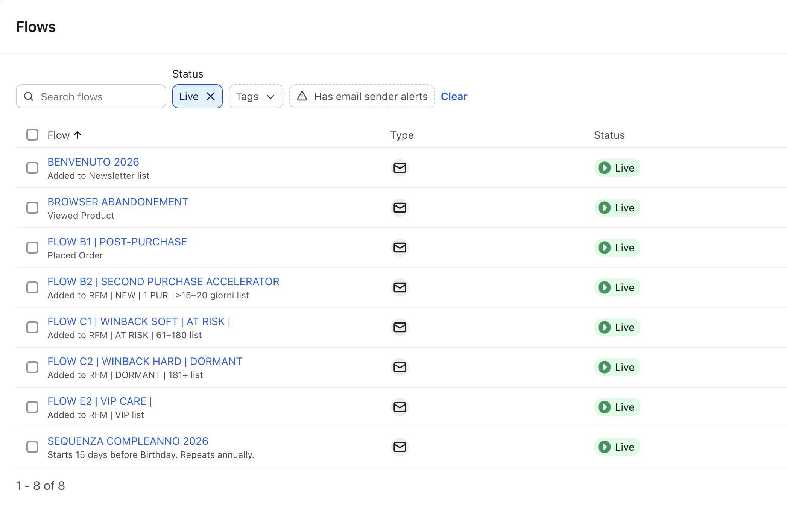Click the warning triangle icon in alerts filter
The width and height of the screenshot is (787, 532).
tap(302, 96)
